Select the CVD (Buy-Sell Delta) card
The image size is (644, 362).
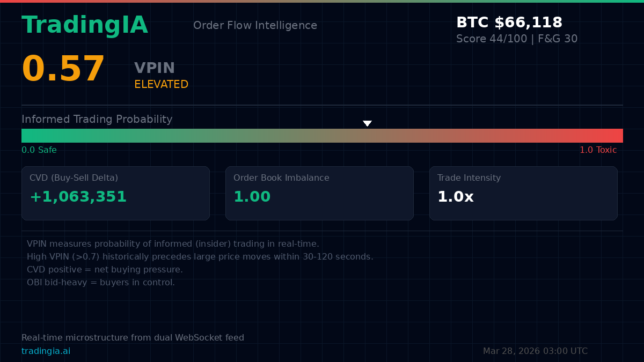click(115, 193)
